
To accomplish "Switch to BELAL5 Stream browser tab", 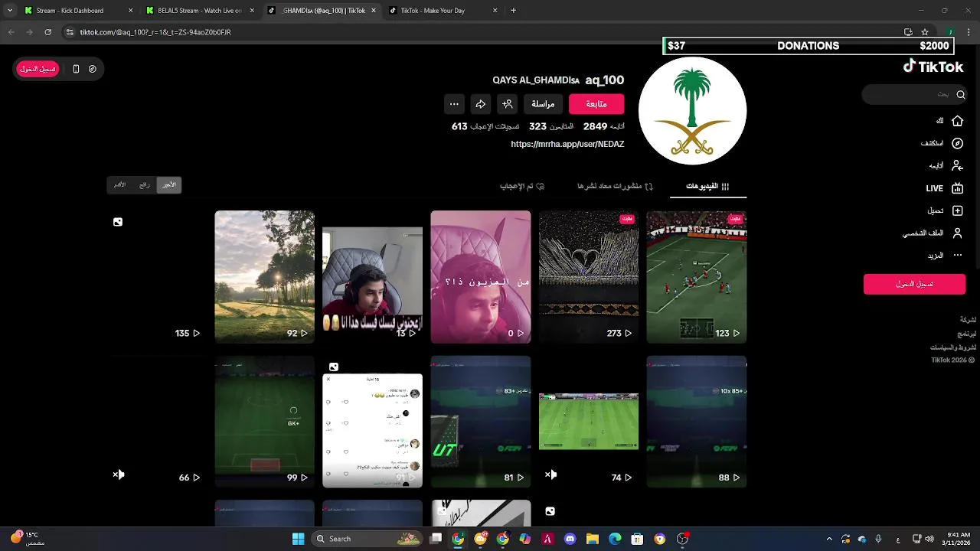I will point(199,11).
